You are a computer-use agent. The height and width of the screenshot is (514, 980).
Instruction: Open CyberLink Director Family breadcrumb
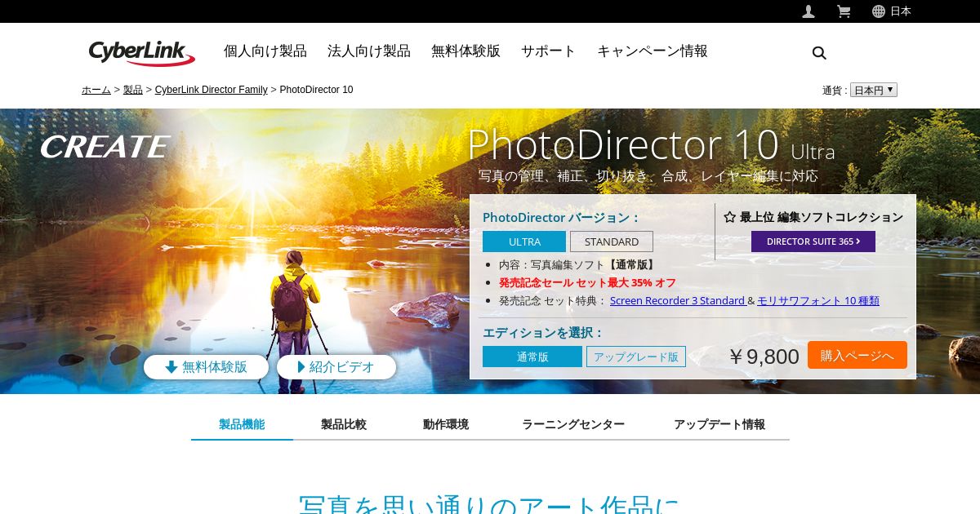coord(212,90)
